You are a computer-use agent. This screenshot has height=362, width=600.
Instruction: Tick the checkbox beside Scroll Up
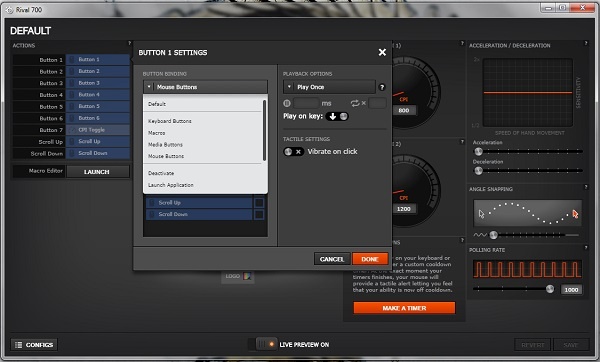point(259,202)
